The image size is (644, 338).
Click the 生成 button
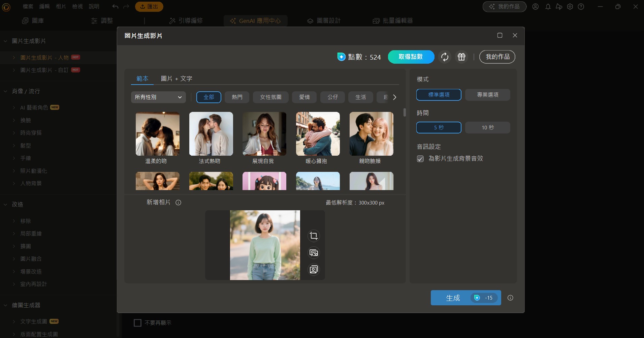[466, 298]
